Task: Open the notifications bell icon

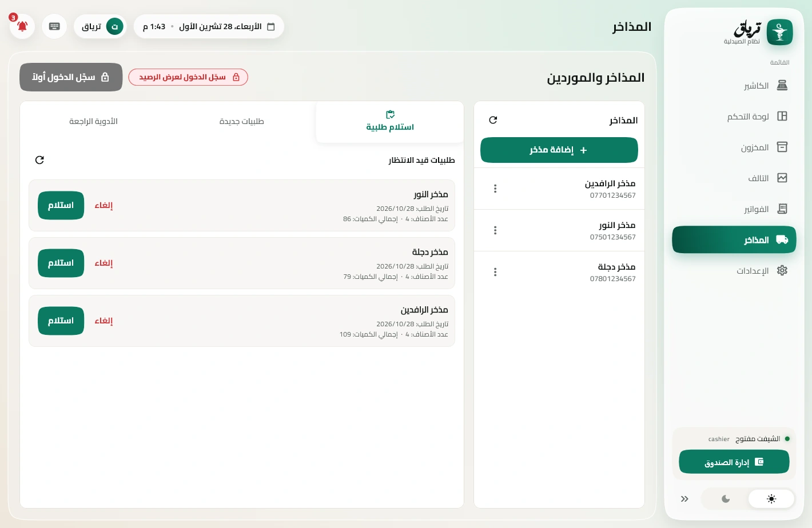Action: 22,26
